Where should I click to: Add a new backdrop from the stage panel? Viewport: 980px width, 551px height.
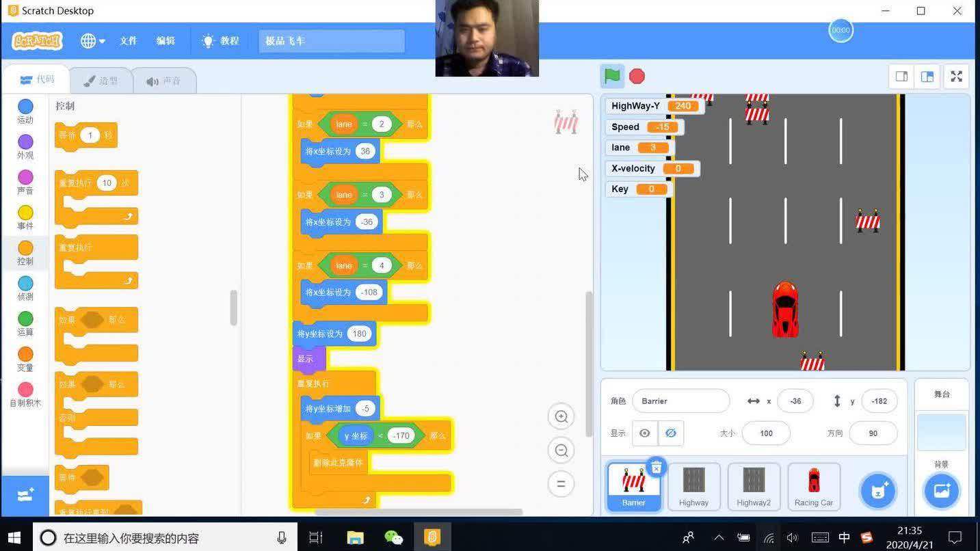[942, 490]
